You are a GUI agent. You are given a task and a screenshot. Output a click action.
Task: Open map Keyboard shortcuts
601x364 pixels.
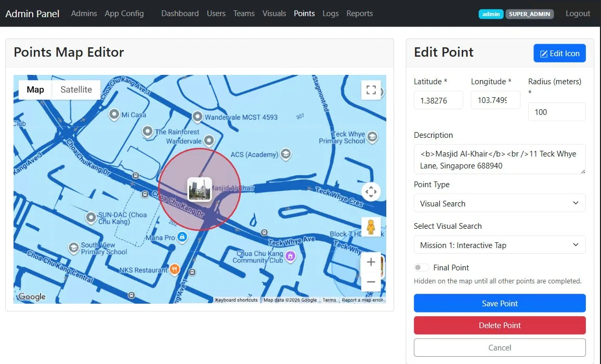pos(236,300)
